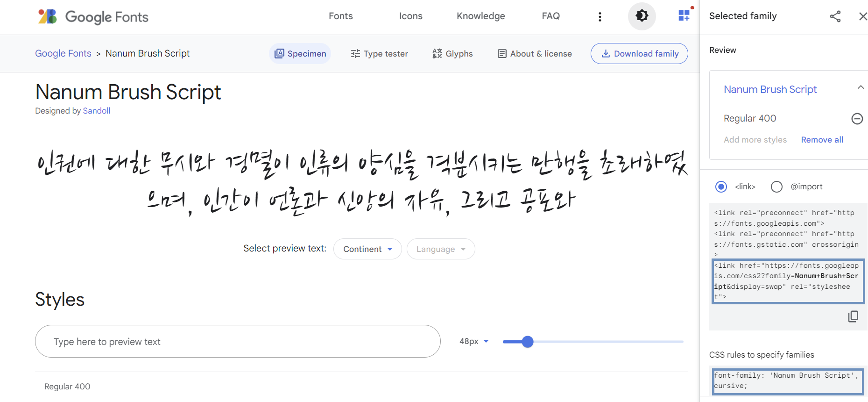Click the Regular 400 style label under Styles
Viewport: 868px width, 402px height.
click(x=67, y=387)
